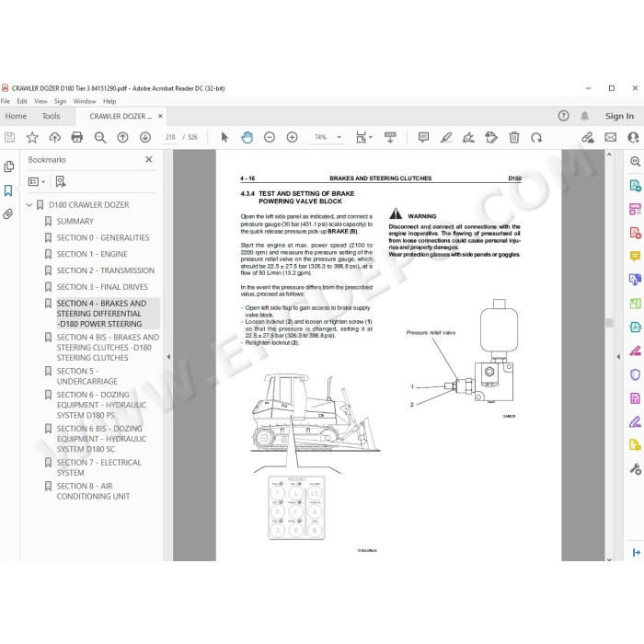
Task: Choose the selection arrow tool
Action: click(224, 137)
